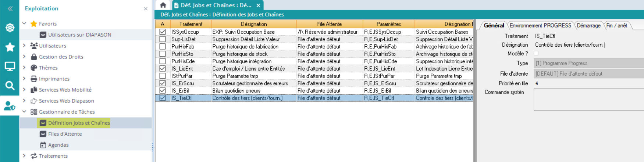Open Utilisateurs sur DIAPASON favorite

click(x=79, y=35)
